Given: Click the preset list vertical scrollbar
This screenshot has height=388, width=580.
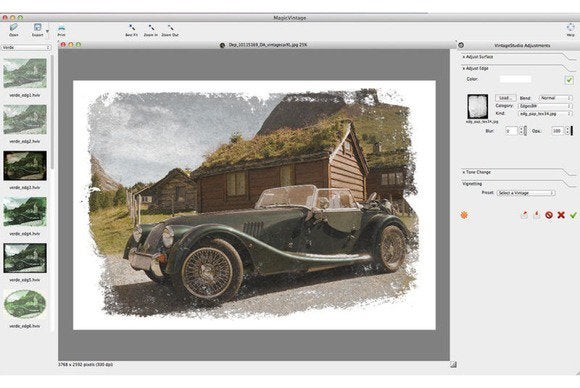Looking at the screenshot, I should click(x=53, y=111).
